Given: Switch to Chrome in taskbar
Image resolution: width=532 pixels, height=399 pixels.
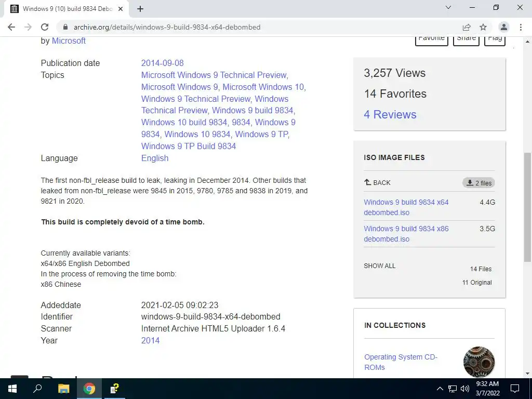Looking at the screenshot, I should [89, 389].
